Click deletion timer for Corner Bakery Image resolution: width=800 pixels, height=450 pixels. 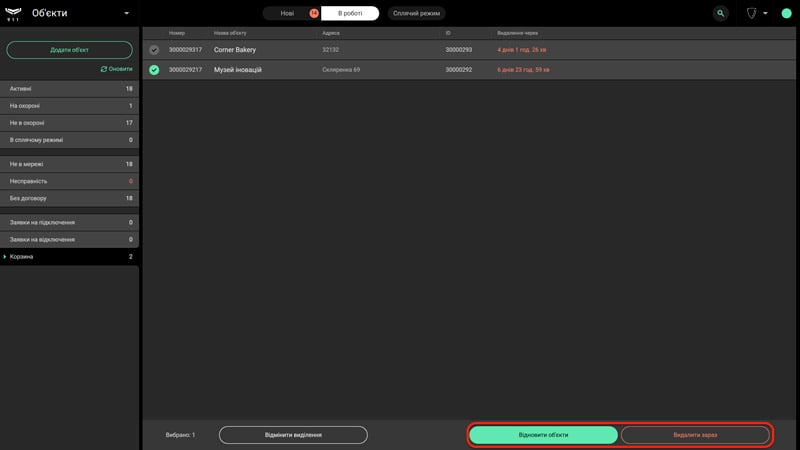coord(521,50)
